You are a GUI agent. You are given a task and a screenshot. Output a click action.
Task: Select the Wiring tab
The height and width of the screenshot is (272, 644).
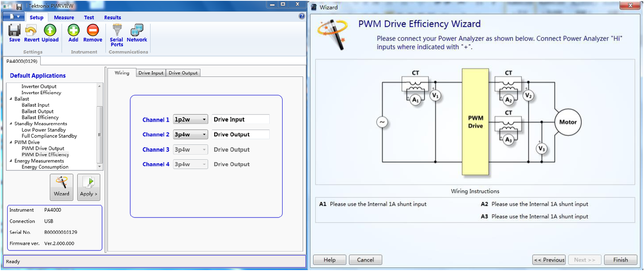click(122, 73)
